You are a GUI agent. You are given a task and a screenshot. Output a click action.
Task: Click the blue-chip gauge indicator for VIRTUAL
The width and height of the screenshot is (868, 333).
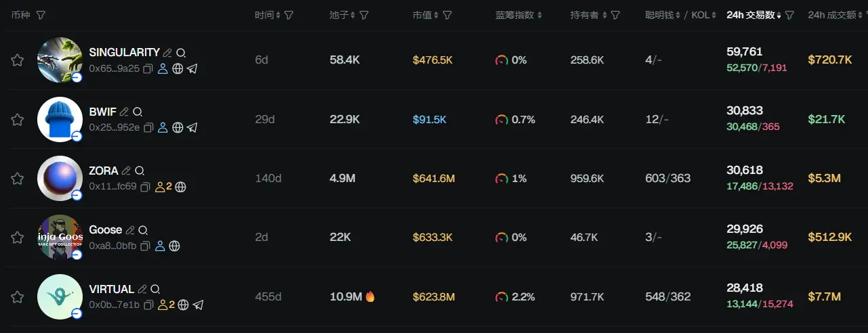[x=501, y=297]
